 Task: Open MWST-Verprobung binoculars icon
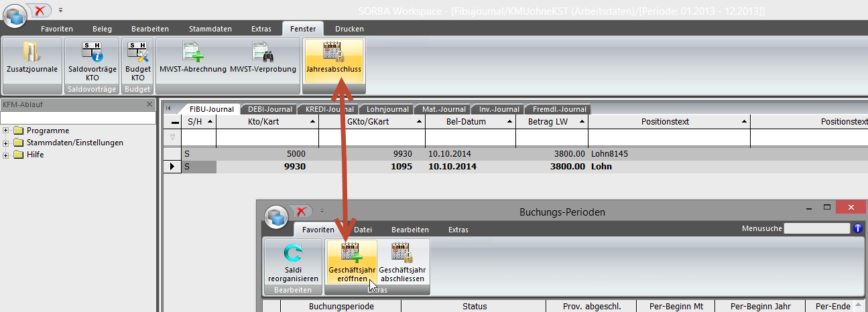click(263, 59)
